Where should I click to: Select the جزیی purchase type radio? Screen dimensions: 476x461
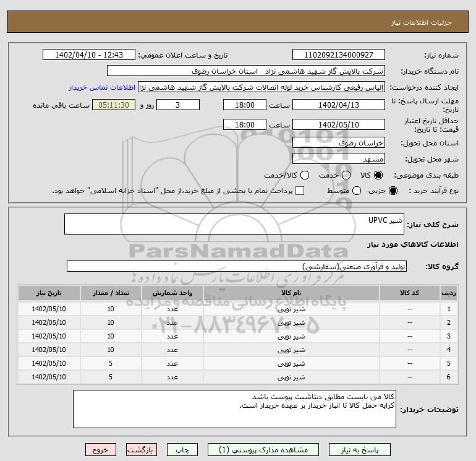pyautogui.click(x=393, y=191)
